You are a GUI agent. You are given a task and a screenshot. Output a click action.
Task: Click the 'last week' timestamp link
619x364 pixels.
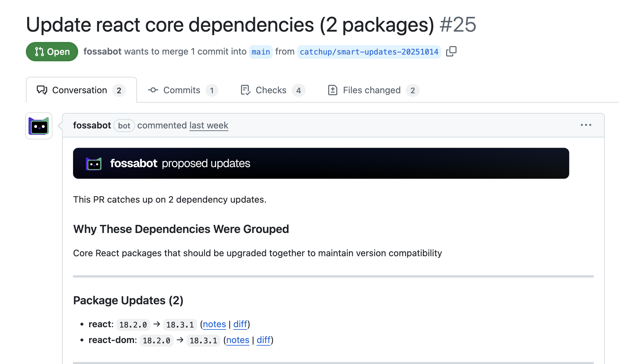pos(209,125)
